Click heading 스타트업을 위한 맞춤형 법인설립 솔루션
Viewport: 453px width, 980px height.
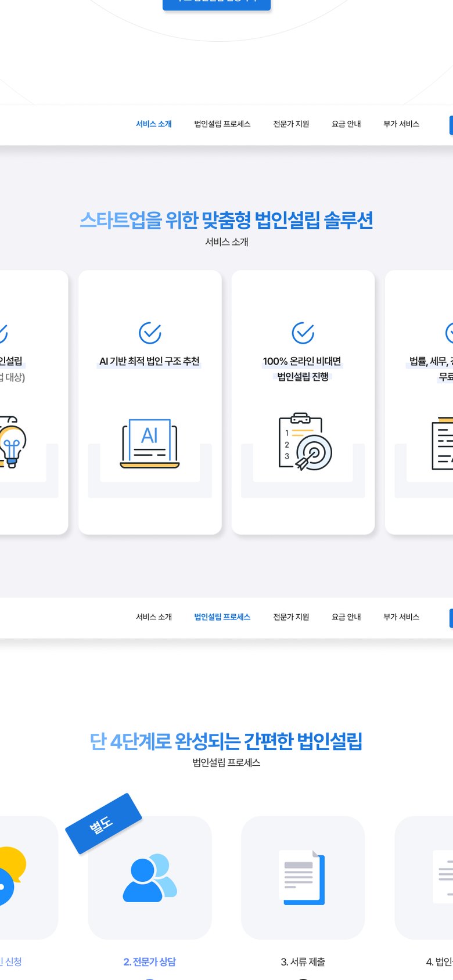pos(227,221)
